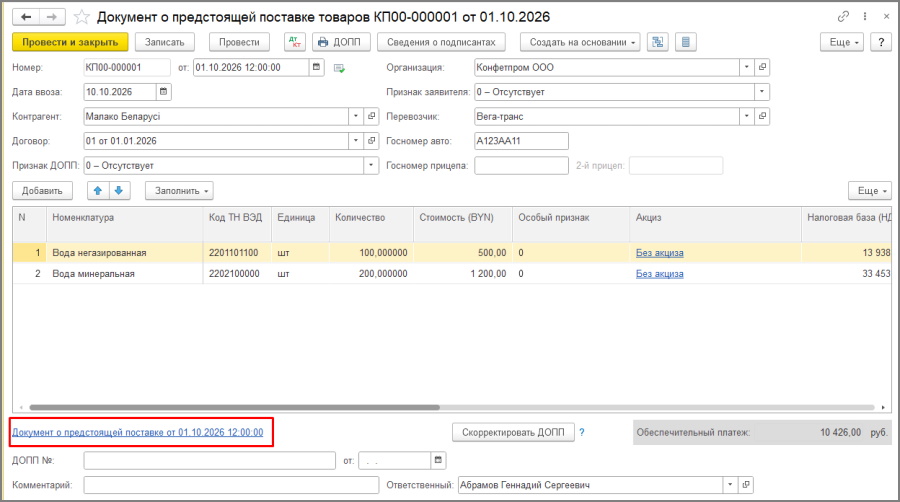Click the blue question mark help hint

(582, 433)
